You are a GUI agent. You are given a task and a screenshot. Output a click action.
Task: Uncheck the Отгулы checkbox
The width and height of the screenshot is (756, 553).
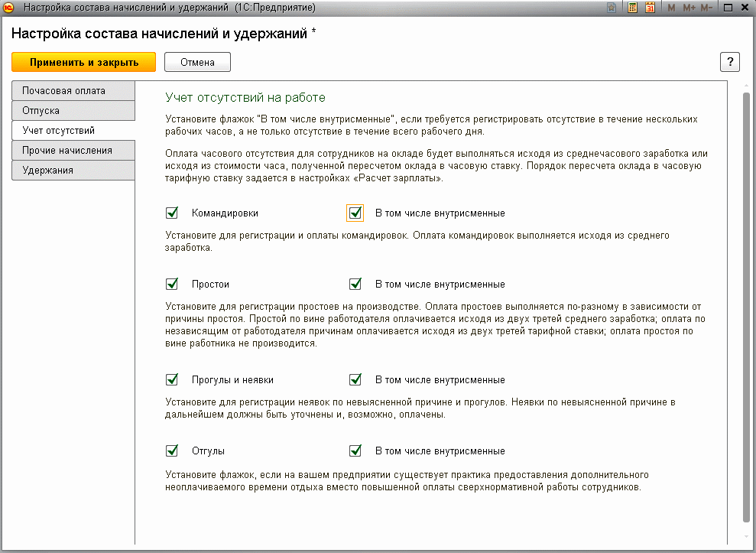[172, 451]
